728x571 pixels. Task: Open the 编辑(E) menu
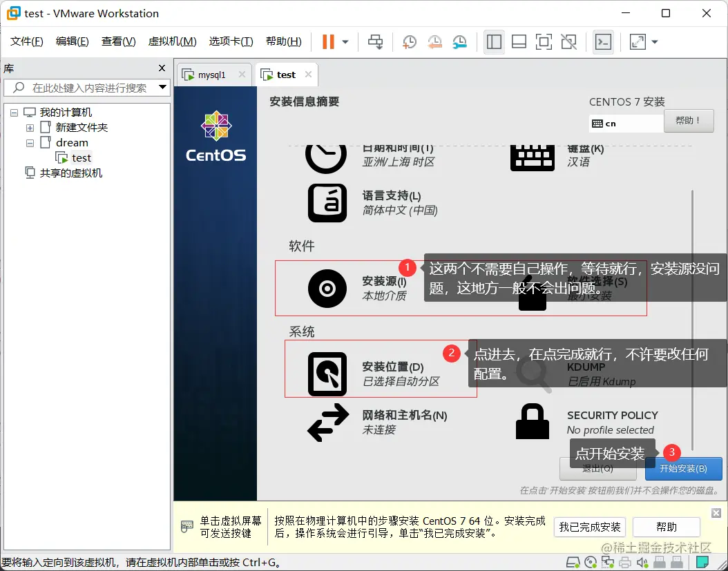pos(72,41)
